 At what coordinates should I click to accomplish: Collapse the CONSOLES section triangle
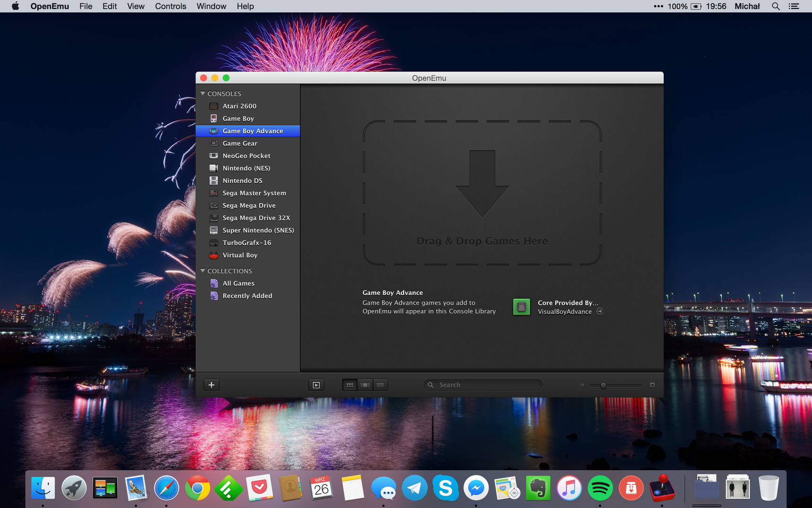point(203,94)
